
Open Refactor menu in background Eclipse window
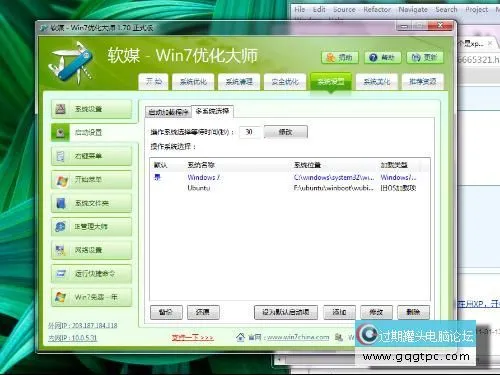coord(377,9)
